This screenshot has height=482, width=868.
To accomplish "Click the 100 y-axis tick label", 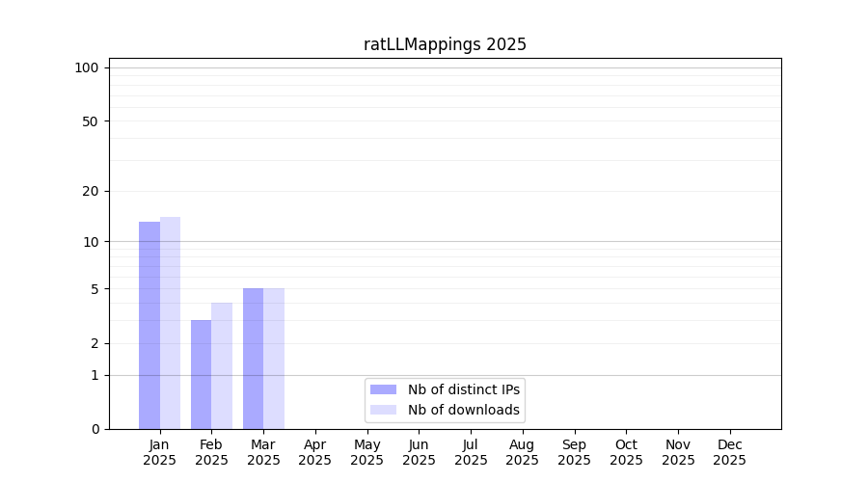I will [x=87, y=67].
